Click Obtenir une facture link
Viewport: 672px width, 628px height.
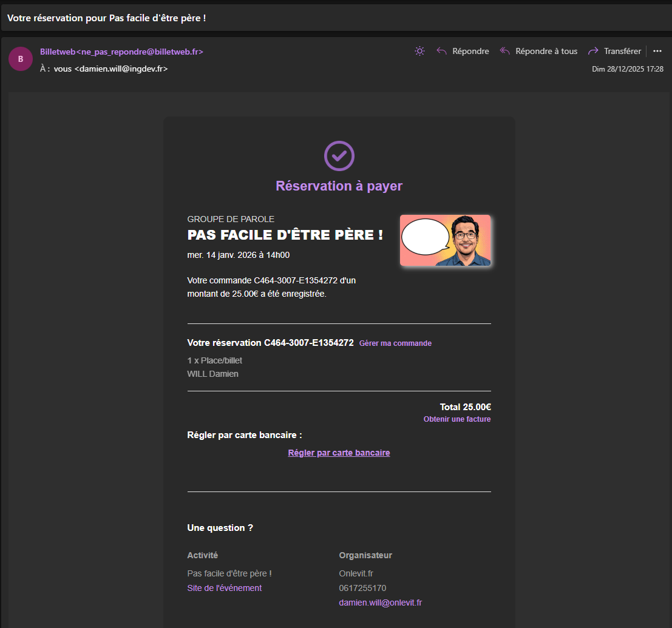coord(456,419)
